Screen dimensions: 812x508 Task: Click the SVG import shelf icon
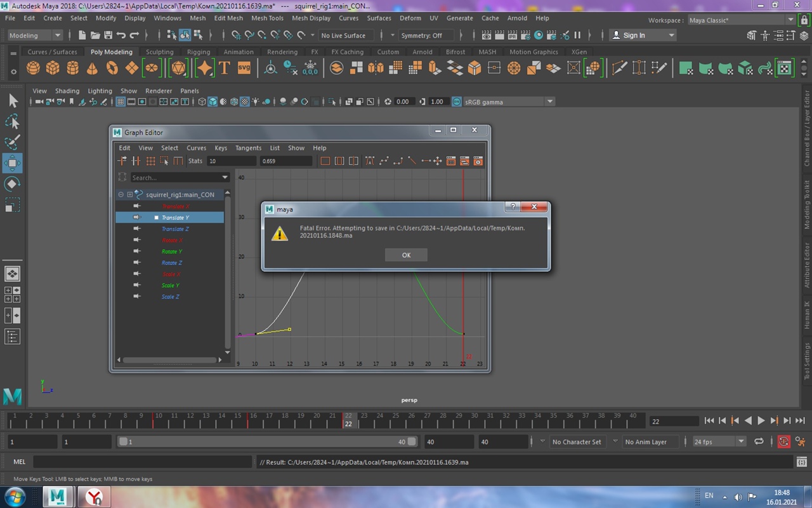tap(244, 67)
